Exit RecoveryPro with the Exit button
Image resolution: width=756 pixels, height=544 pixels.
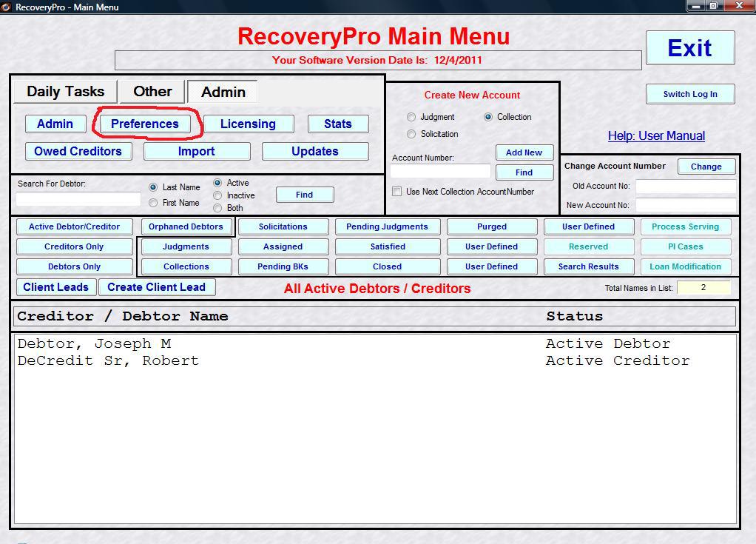tap(690, 48)
